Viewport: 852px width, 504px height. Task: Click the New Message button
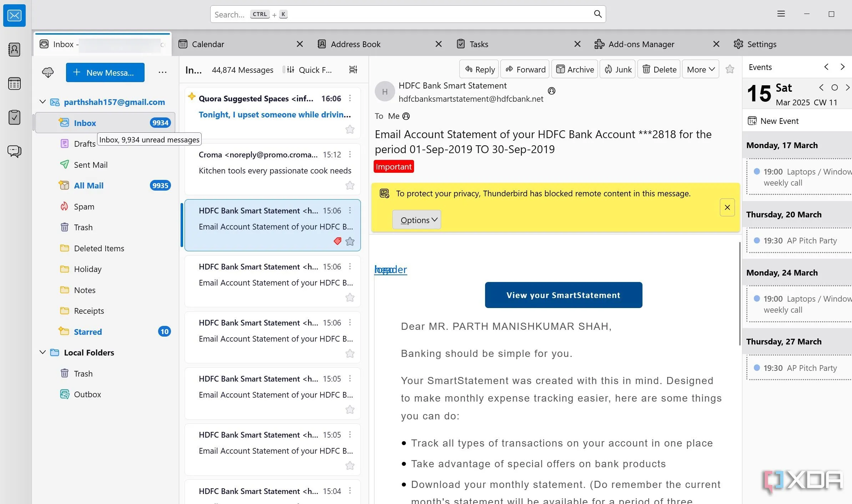pos(105,72)
